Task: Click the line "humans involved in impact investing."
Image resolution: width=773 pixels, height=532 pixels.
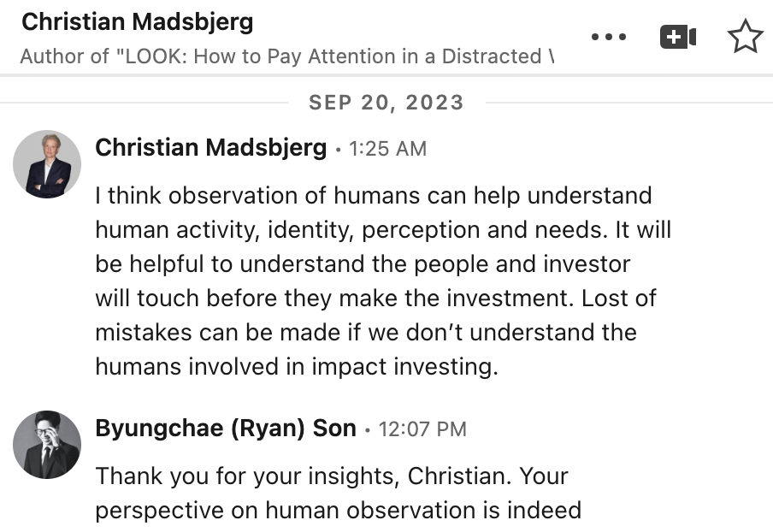Action: point(297,367)
